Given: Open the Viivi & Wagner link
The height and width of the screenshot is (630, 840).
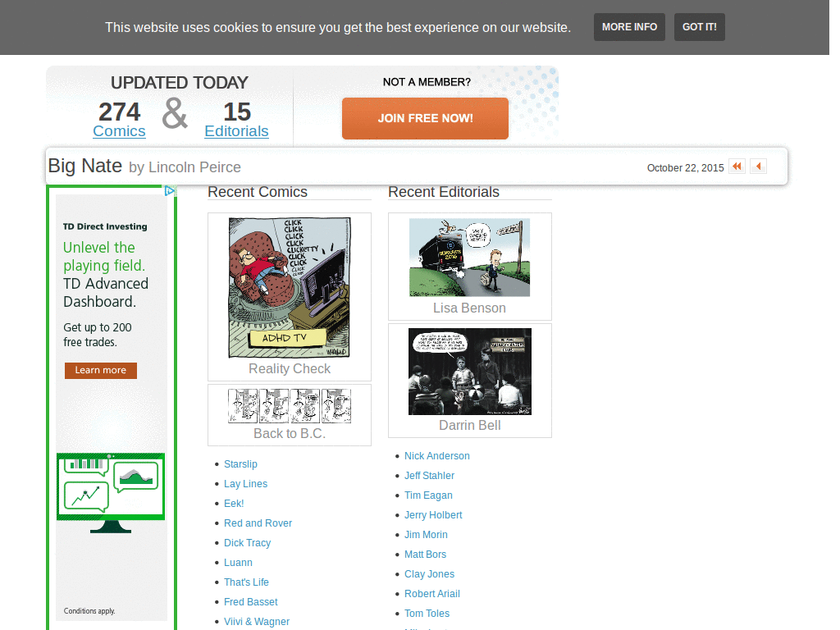Looking at the screenshot, I should point(257,622).
